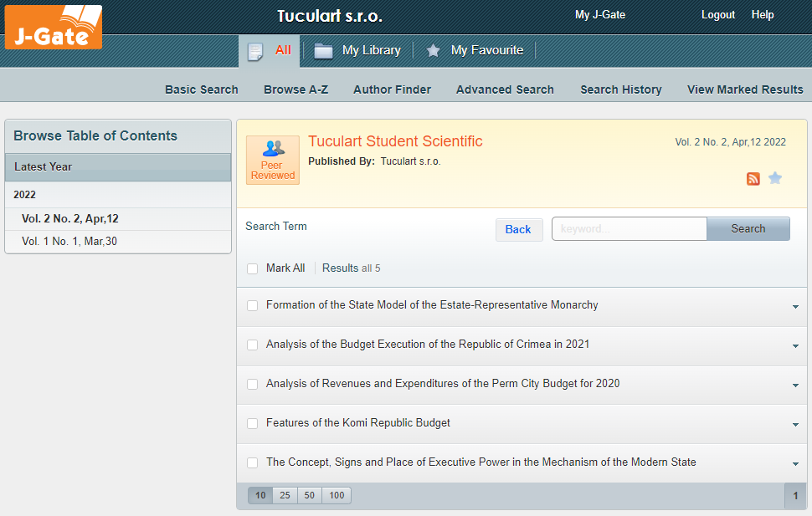Expand the Estate-Representative Monarchy article details
Viewport: 812px width, 516px height.
click(795, 307)
